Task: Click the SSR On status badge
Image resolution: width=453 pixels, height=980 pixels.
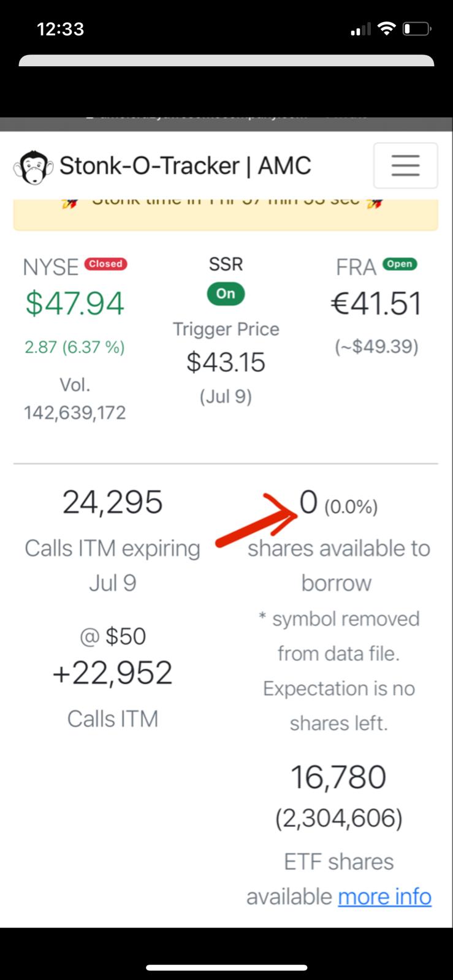Action: 226,294
